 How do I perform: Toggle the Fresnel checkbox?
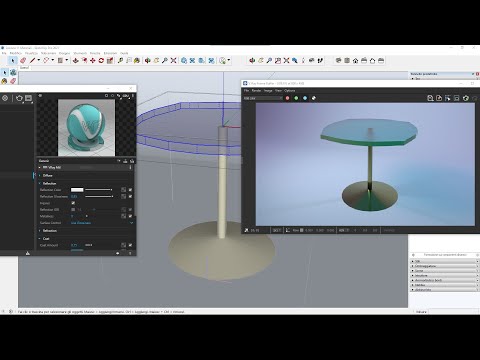[73, 203]
